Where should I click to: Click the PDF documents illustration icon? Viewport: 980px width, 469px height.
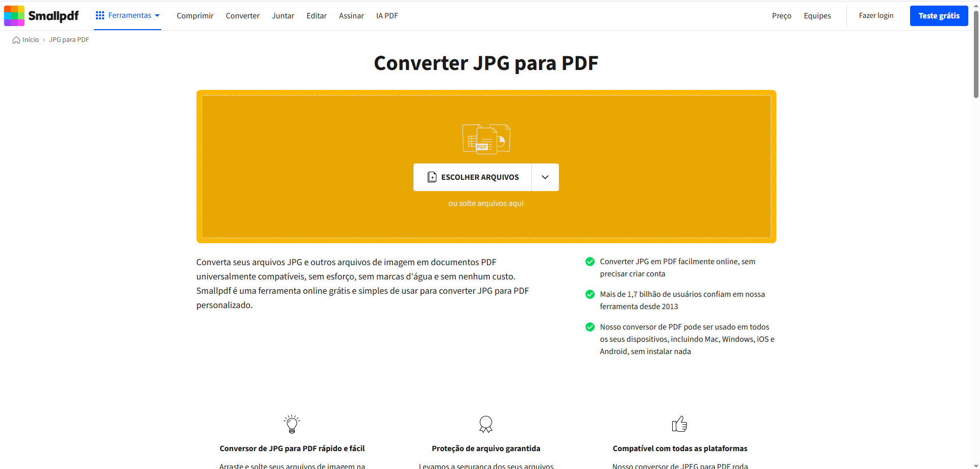(486, 139)
